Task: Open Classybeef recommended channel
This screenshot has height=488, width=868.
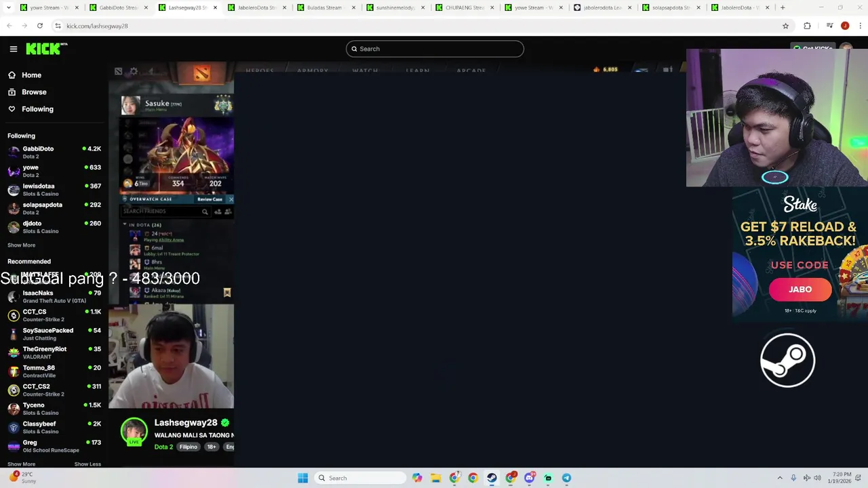Action: pos(54,427)
